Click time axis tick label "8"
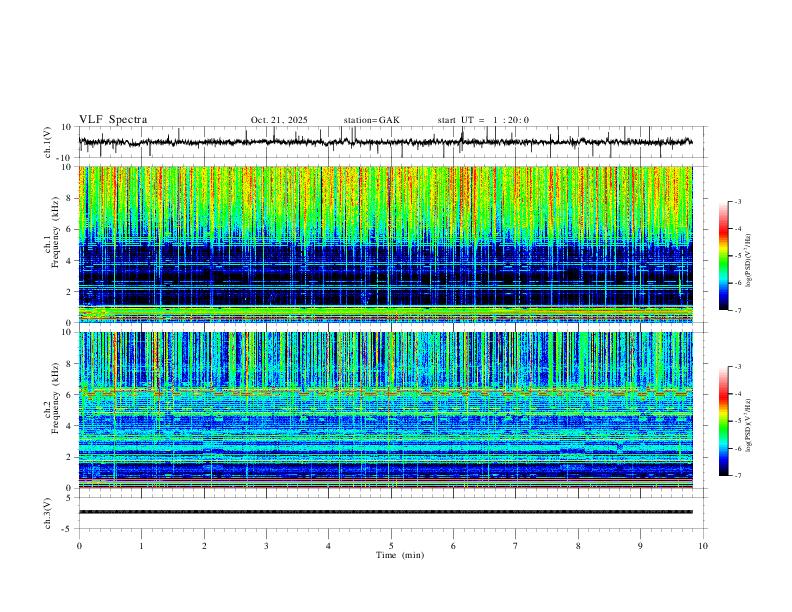792x612 pixels. (x=578, y=546)
